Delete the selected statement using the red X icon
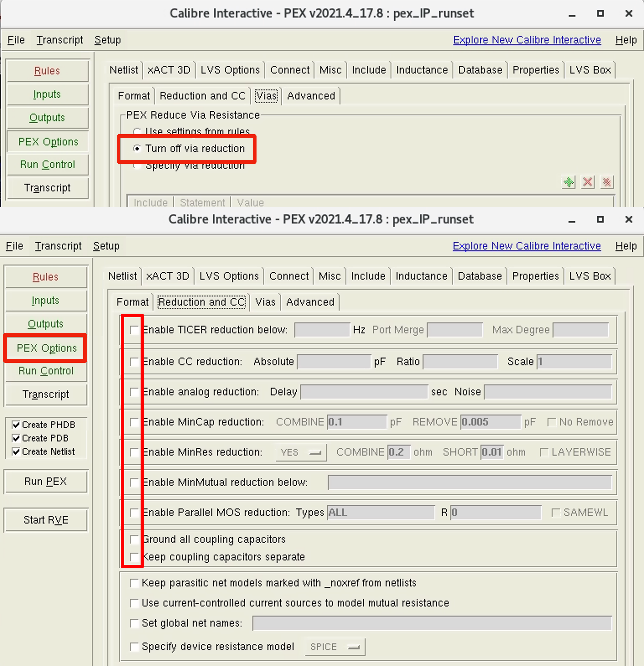 (x=588, y=182)
